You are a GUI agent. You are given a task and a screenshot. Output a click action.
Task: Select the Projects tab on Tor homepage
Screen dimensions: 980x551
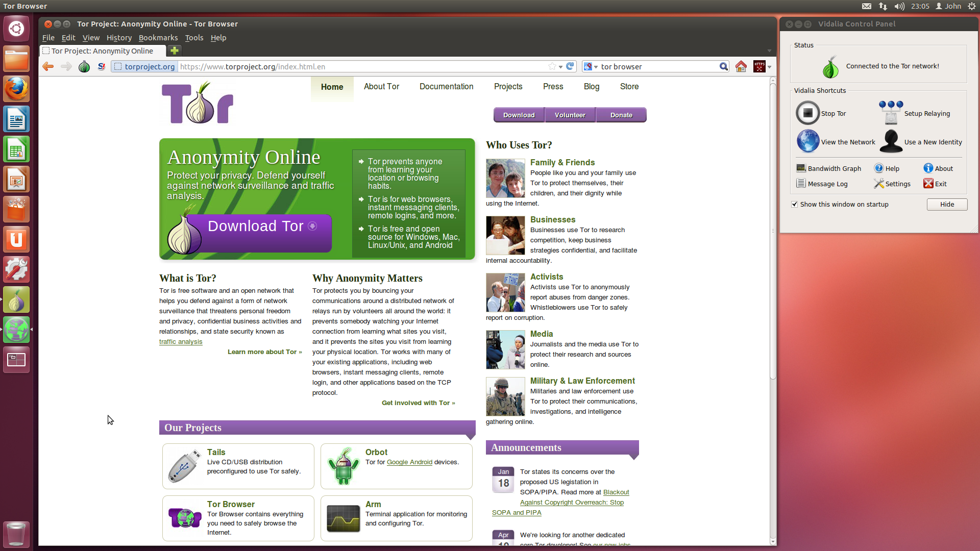click(x=507, y=86)
